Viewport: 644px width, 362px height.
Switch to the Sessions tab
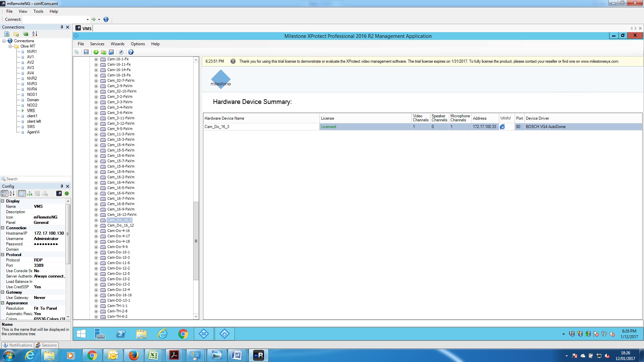pos(46,345)
